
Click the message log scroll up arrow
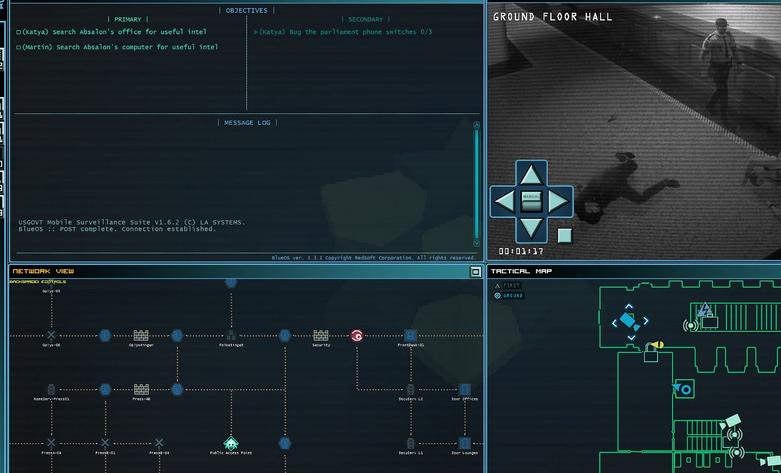click(476, 124)
